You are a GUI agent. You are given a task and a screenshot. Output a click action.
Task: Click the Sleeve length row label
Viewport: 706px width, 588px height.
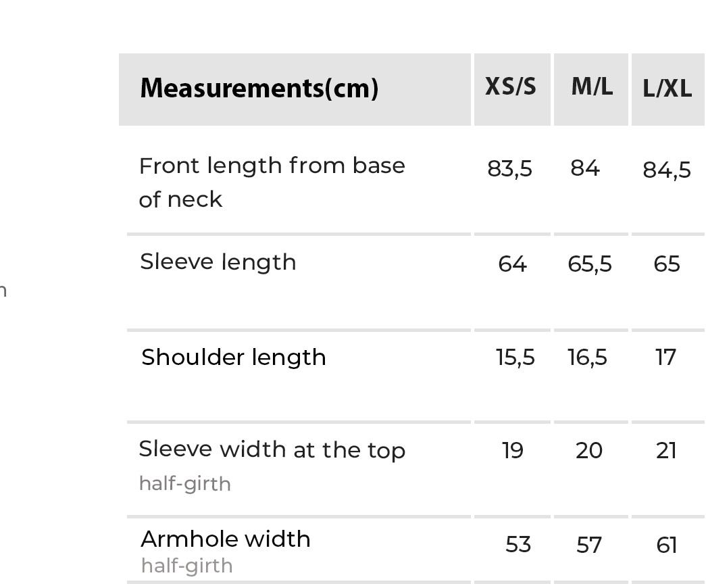coord(218,262)
